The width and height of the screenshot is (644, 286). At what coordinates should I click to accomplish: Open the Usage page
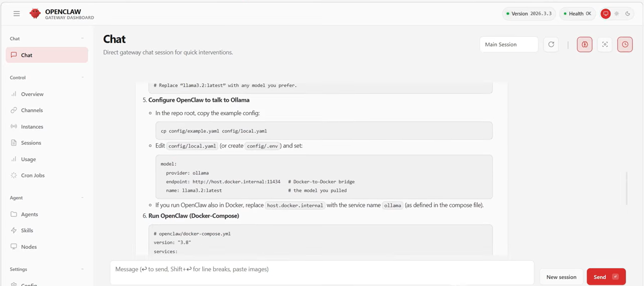pos(47,159)
